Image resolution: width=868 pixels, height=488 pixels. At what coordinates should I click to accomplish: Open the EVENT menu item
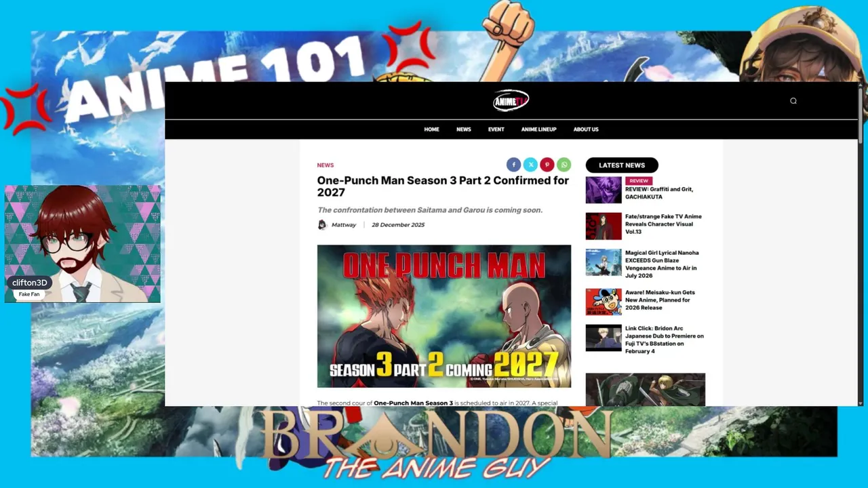tap(496, 129)
